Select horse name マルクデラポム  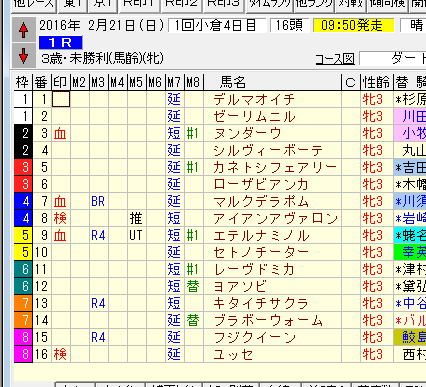(261, 201)
